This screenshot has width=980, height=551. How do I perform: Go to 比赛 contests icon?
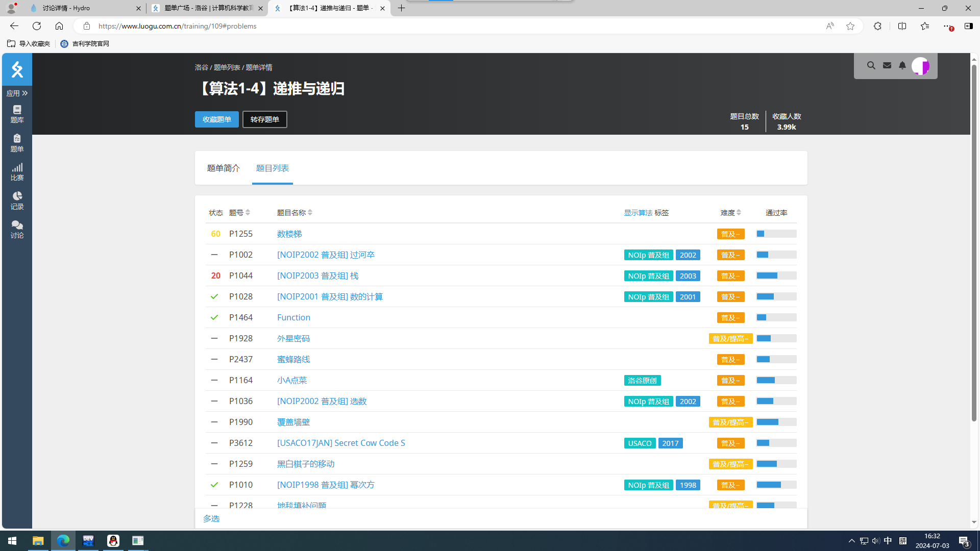(x=17, y=172)
